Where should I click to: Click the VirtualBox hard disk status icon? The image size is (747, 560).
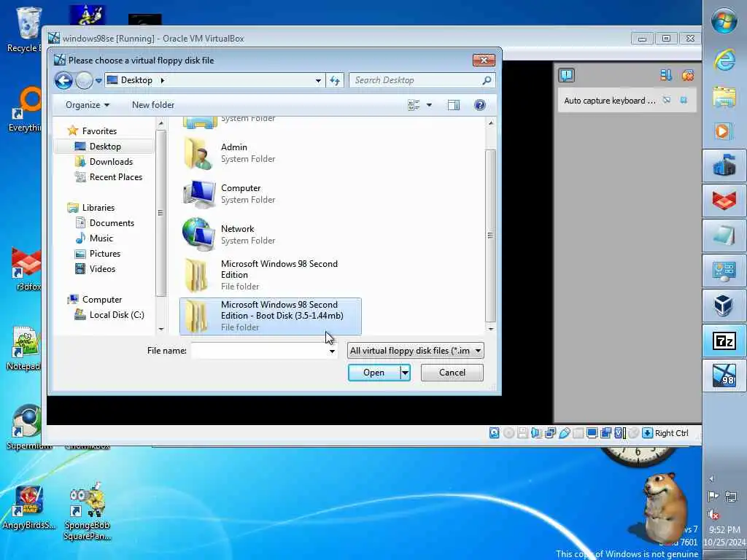tap(495, 433)
